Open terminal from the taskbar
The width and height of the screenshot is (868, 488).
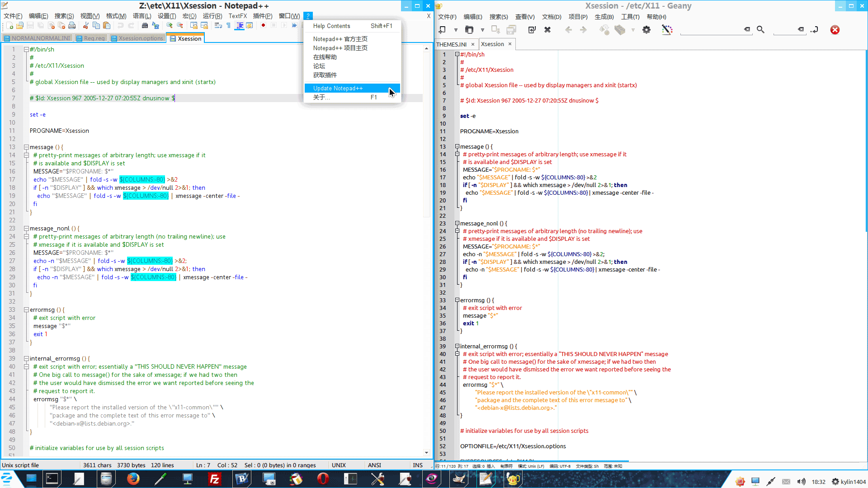coord(52,479)
